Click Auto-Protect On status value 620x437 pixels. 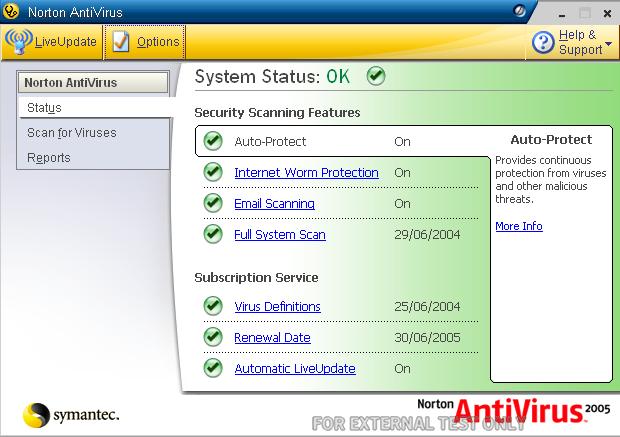402,142
